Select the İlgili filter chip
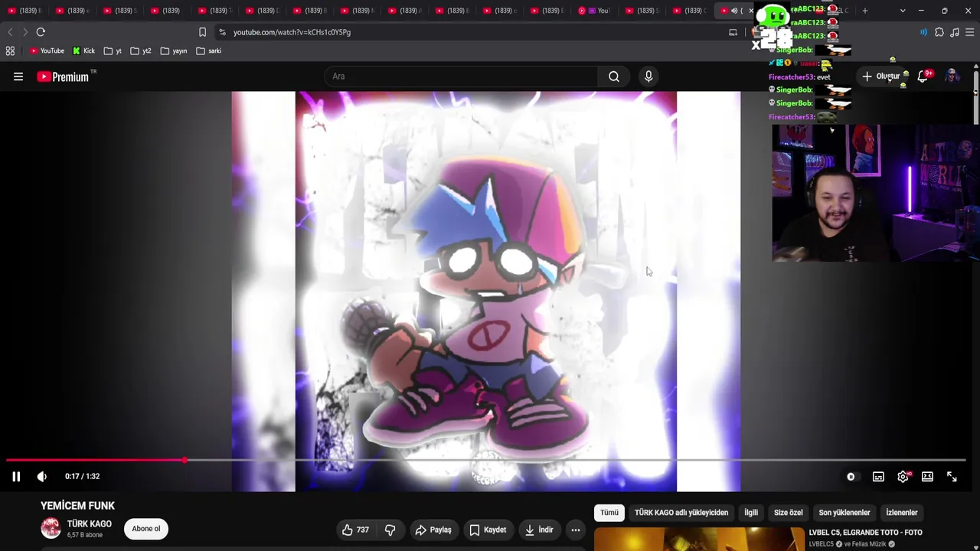 click(x=751, y=513)
